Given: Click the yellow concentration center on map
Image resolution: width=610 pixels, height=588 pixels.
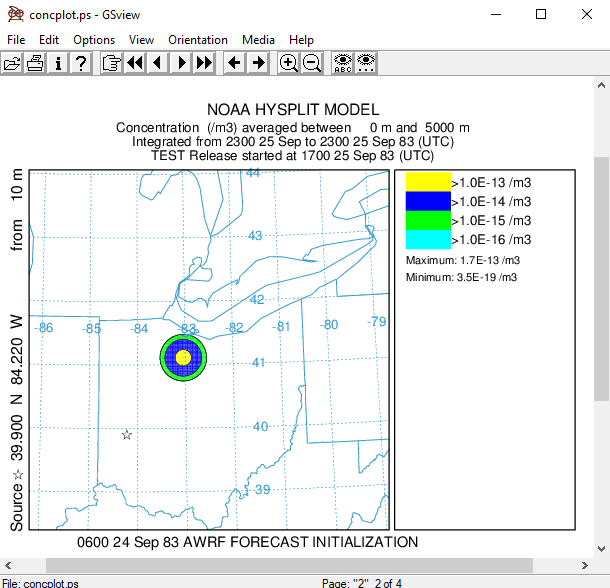Looking at the screenshot, I should click(183, 358).
